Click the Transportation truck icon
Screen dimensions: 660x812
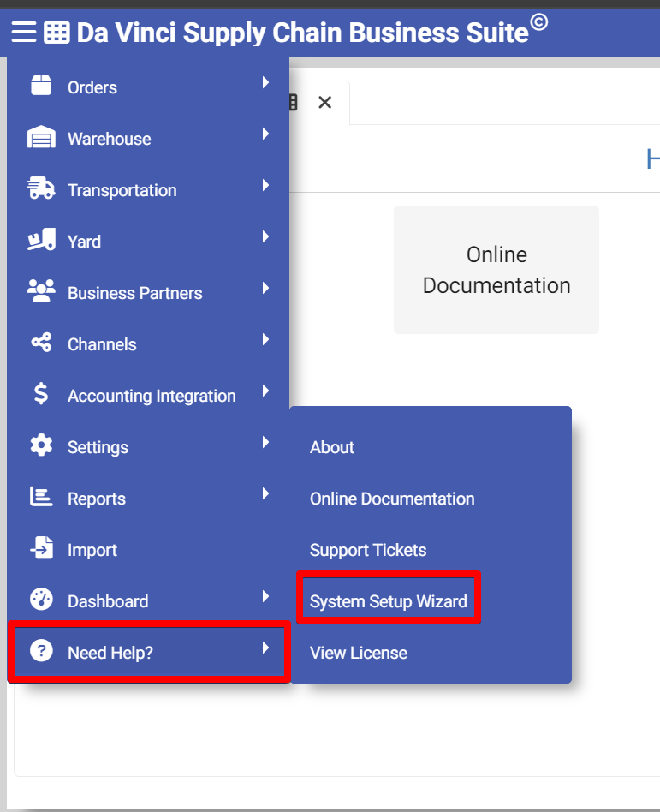pos(41,188)
